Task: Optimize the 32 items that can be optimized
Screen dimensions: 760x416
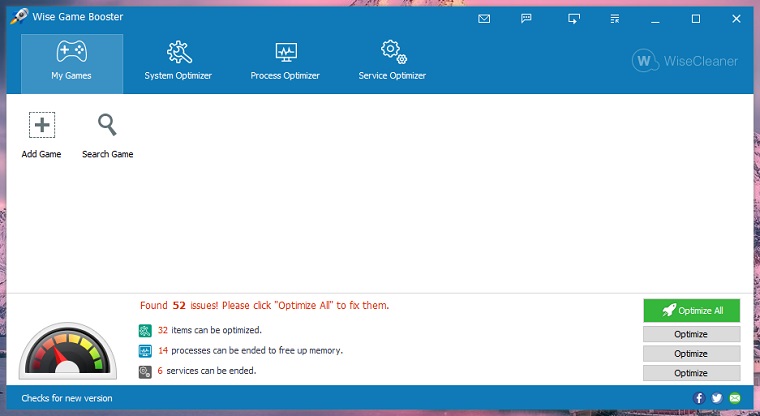Action: [691, 334]
